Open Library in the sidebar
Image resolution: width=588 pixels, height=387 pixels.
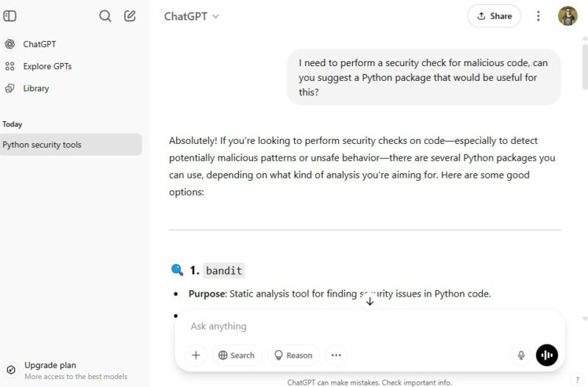coord(36,88)
